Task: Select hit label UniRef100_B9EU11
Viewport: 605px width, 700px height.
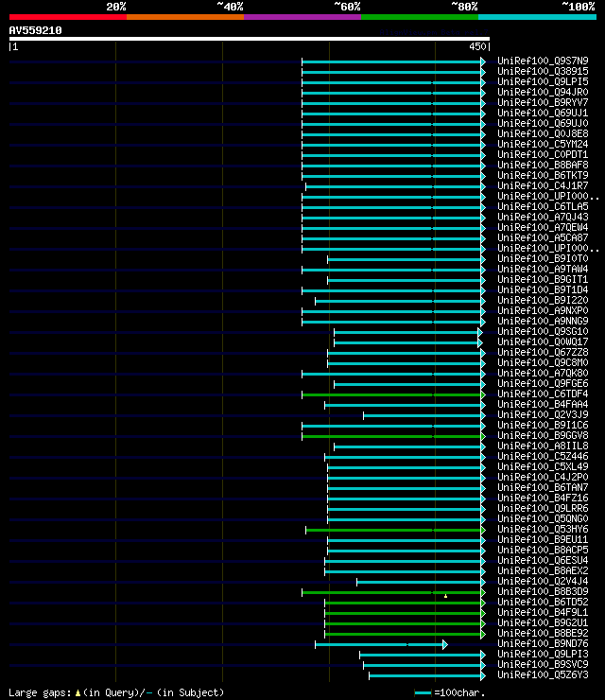Action: pyautogui.click(x=543, y=539)
